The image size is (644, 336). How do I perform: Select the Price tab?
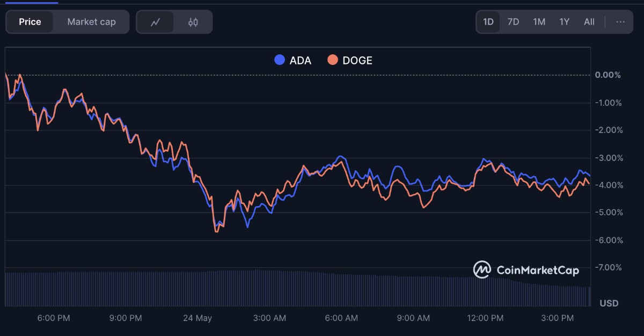30,22
